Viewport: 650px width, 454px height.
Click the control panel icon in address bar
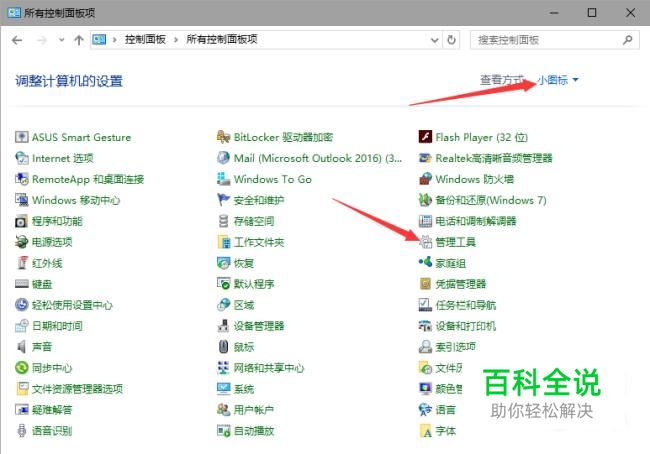99,40
